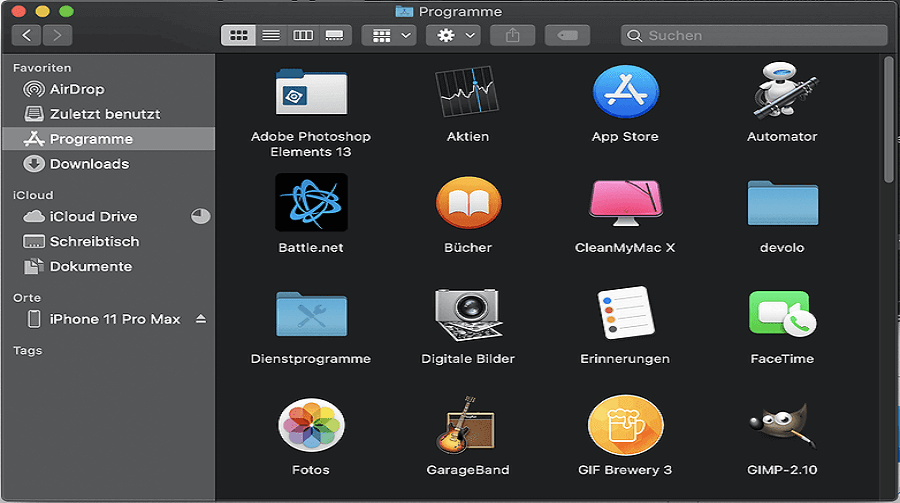Focus the Suchen search field
The height and width of the screenshot is (503, 900).
(x=754, y=35)
